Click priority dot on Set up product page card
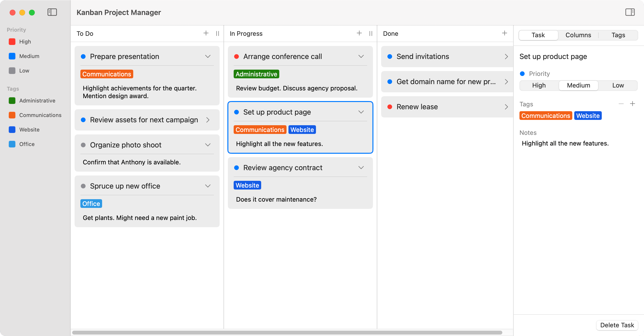 click(236, 112)
